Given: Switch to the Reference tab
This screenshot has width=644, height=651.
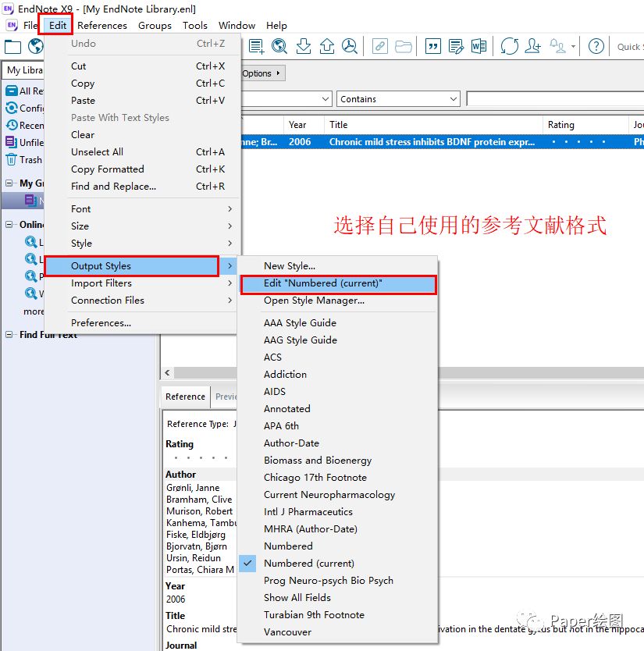Looking at the screenshot, I should pyautogui.click(x=185, y=397).
